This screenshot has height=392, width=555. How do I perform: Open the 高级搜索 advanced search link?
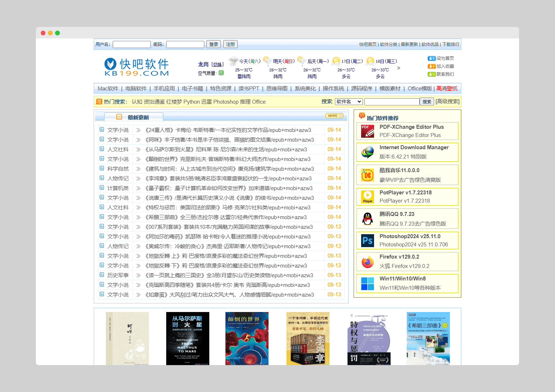(x=447, y=102)
